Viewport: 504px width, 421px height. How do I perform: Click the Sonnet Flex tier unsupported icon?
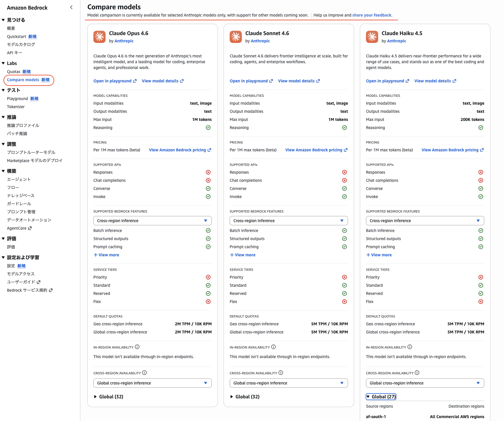click(x=345, y=302)
